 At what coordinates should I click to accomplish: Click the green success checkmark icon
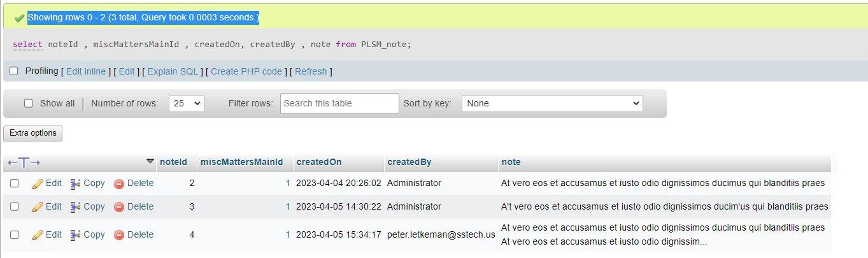[19, 18]
